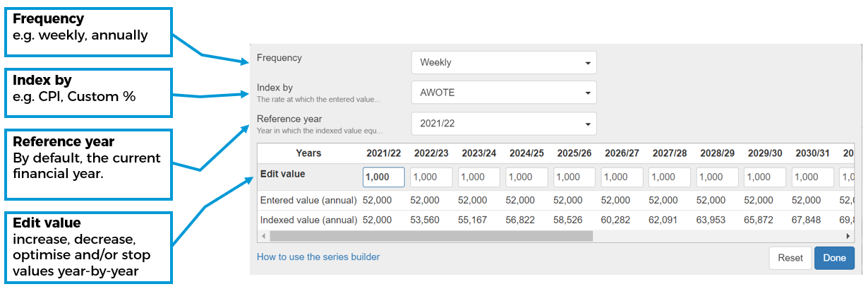The width and height of the screenshot is (868, 289).
Task: Open the How to use the series builder link
Action: click(x=318, y=257)
